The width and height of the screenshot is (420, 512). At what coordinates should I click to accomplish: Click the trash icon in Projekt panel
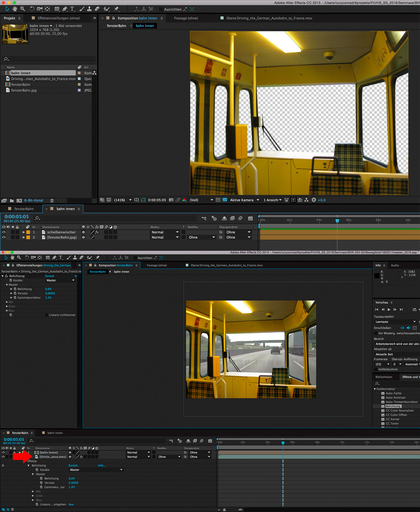52,201
